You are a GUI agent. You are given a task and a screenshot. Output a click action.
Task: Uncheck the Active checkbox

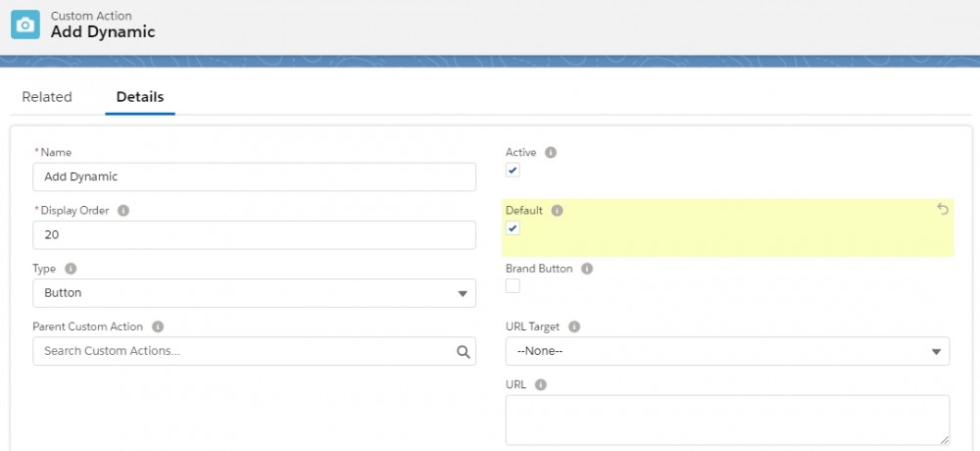click(513, 171)
